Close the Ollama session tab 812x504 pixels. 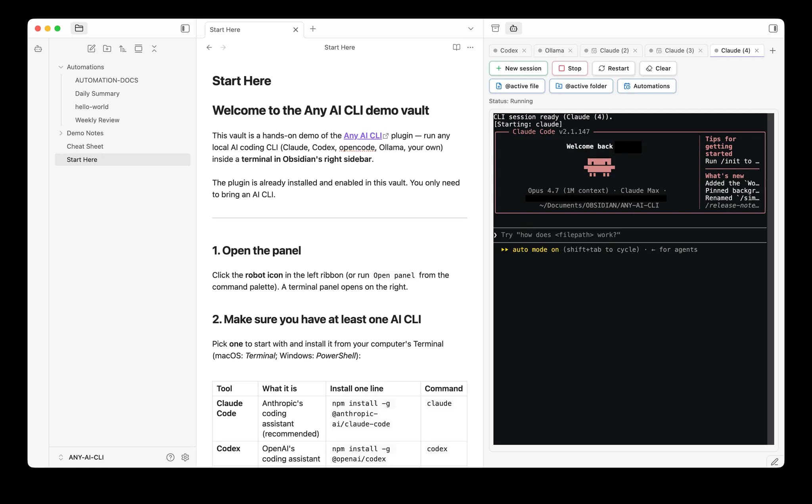pyautogui.click(x=570, y=50)
